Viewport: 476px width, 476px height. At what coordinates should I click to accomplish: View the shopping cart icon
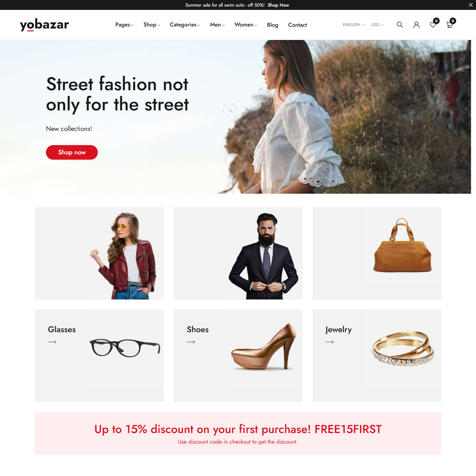[450, 24]
